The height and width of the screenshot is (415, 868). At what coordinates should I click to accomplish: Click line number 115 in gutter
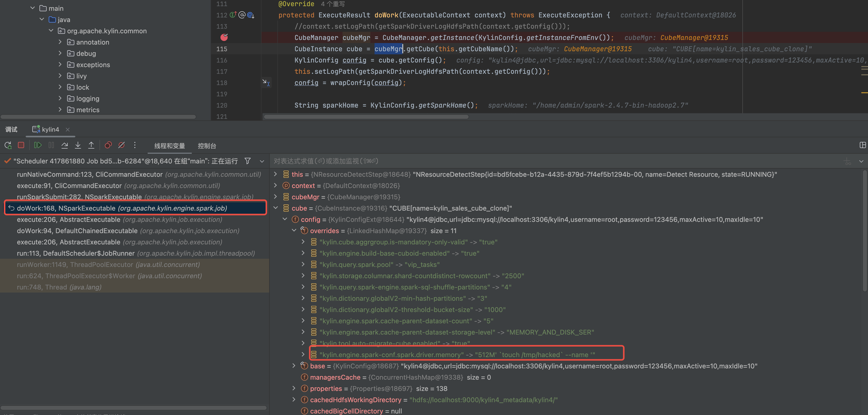click(221, 49)
